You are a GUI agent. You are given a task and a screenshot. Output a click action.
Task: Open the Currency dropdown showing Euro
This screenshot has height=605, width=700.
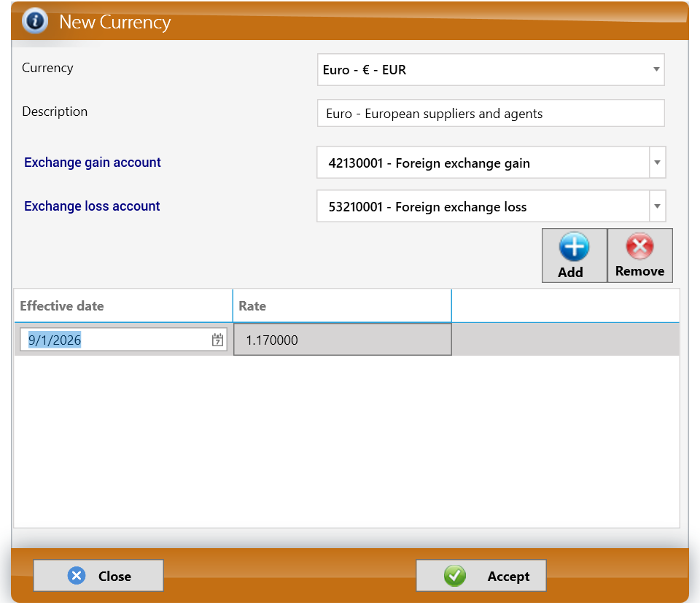tap(491, 69)
